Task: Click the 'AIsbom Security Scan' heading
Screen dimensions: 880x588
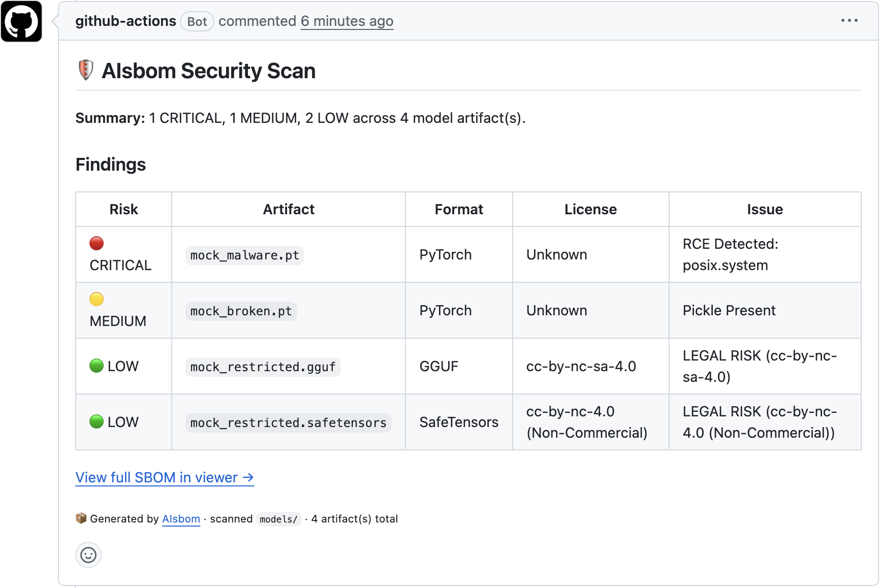Action: (208, 71)
